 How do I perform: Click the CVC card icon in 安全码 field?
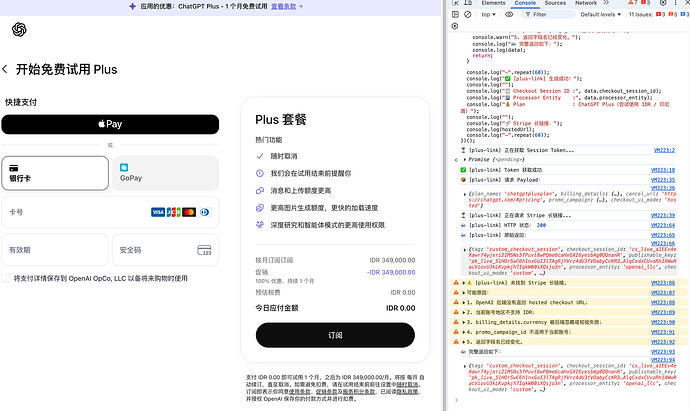[x=204, y=250]
